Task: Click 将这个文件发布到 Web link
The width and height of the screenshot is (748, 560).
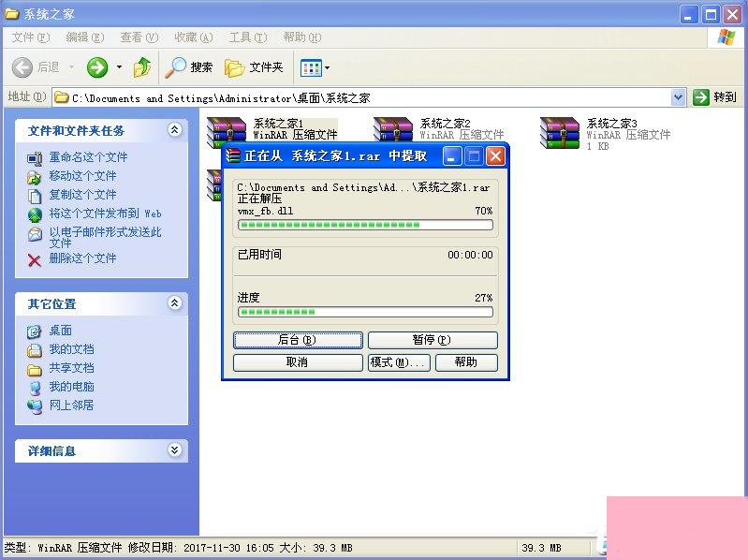Action: click(106, 214)
